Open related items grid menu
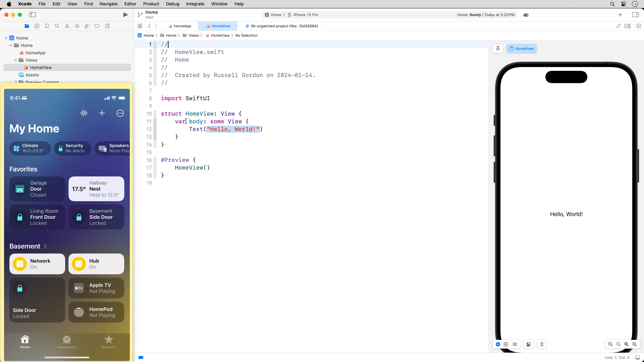 [x=140, y=26]
